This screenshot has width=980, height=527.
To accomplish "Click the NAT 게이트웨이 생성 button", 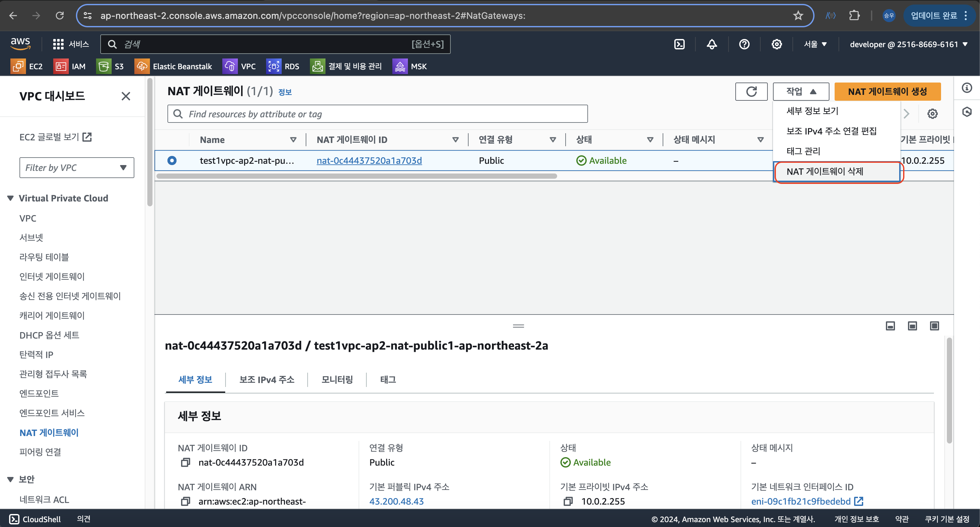I will pos(887,91).
